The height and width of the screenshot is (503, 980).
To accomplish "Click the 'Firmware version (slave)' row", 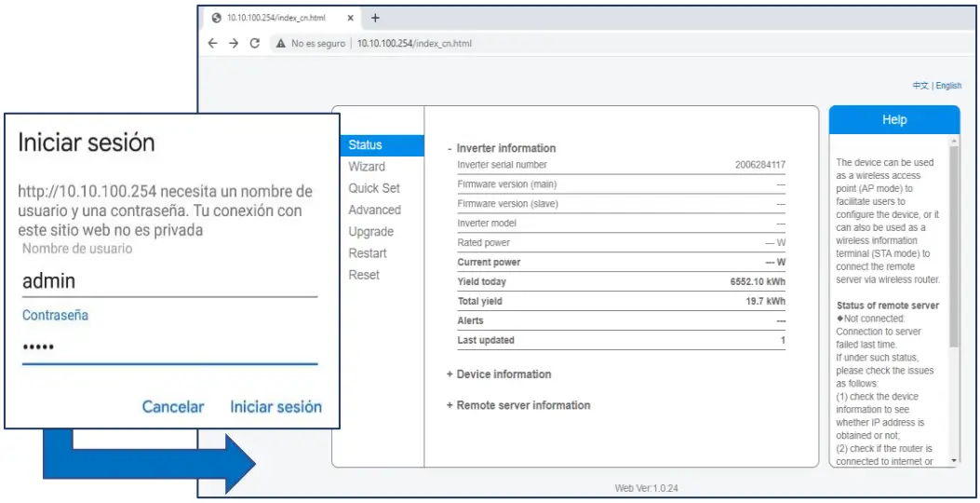I will tap(622, 204).
